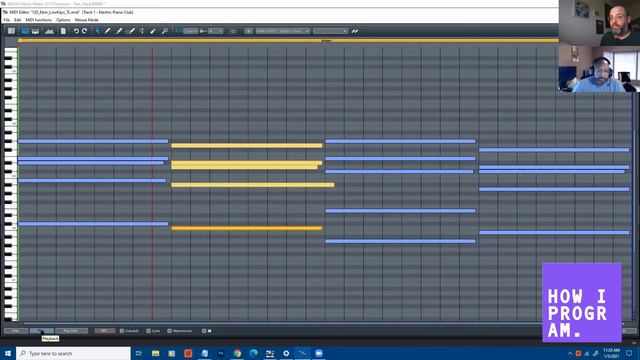Select the lowest orange note in second bar
Screen dimensions: 640x360
(x=247, y=228)
